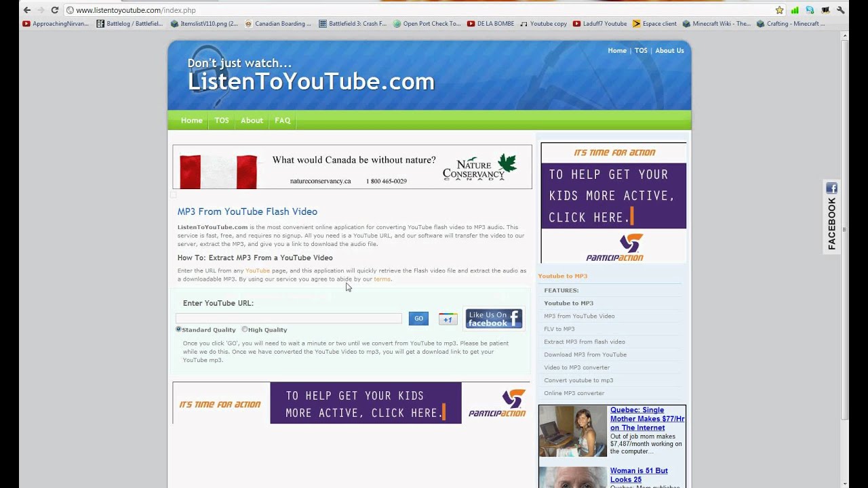Open the Crafting - Minecraft bookmark
This screenshot has width=868, height=488.
click(x=791, y=24)
